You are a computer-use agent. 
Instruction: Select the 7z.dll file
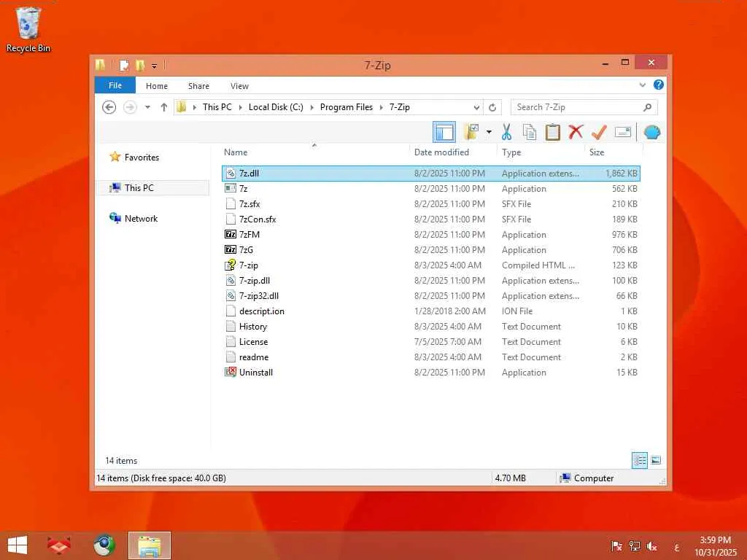[x=430, y=174]
